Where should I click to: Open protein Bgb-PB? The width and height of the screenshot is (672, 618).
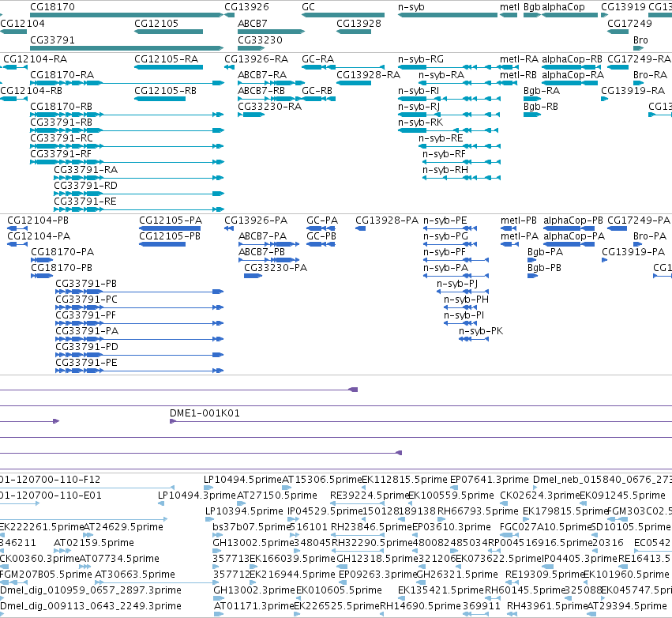click(544, 268)
